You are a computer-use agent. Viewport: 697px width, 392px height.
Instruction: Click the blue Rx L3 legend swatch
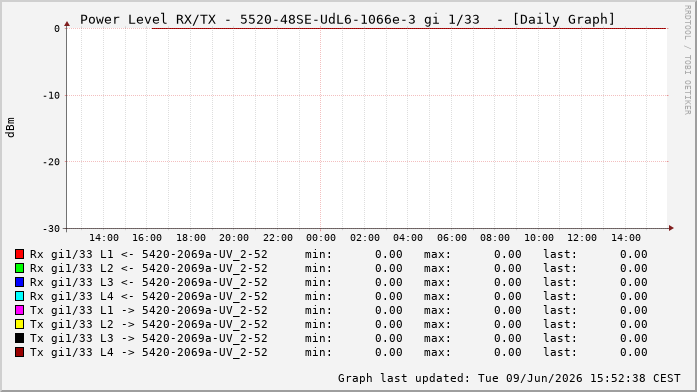point(19,282)
